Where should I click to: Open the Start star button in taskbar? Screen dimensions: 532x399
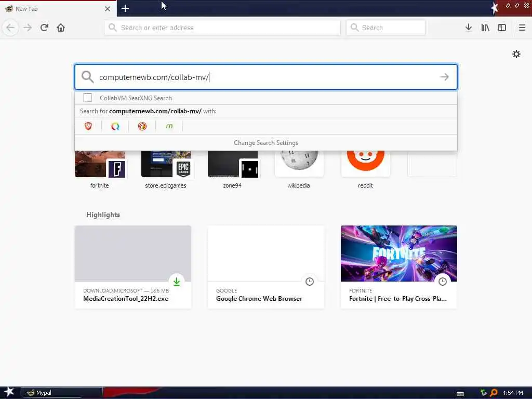pyautogui.click(x=9, y=392)
